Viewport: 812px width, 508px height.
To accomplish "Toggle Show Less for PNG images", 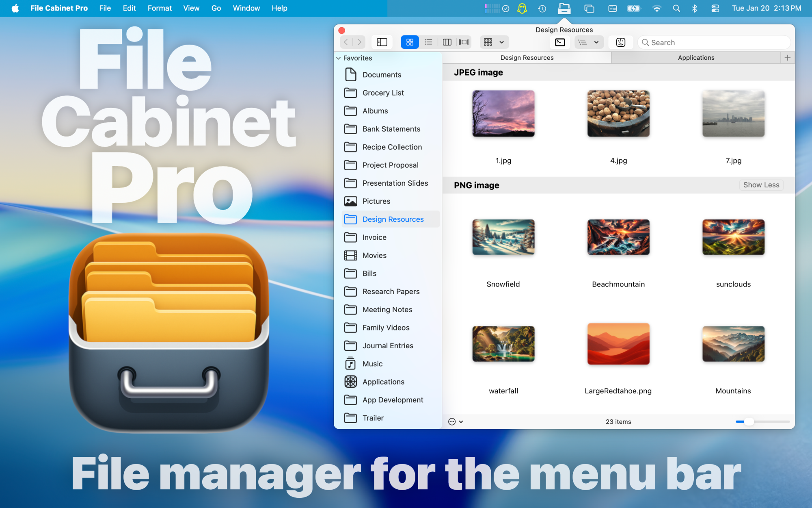I will 761,185.
